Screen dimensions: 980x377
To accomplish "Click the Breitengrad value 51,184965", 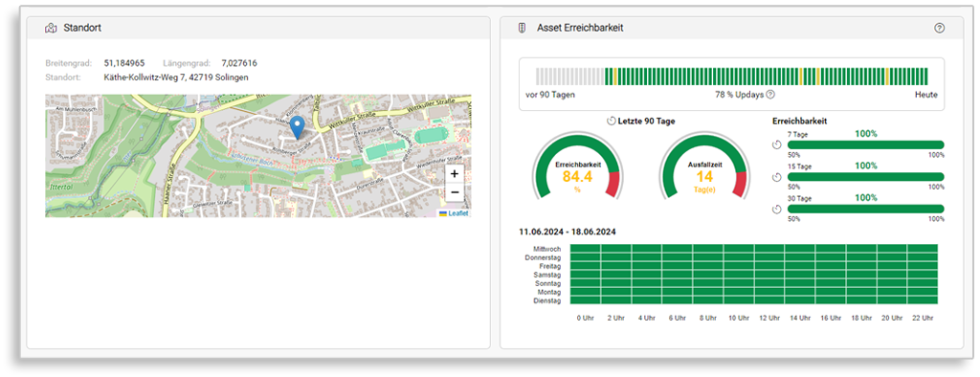I will coord(124,63).
